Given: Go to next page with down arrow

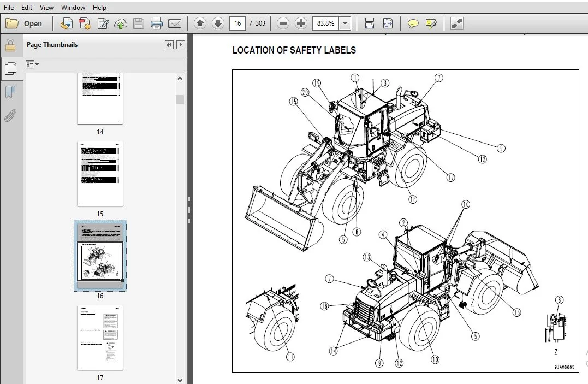Looking at the screenshot, I should coord(218,23).
